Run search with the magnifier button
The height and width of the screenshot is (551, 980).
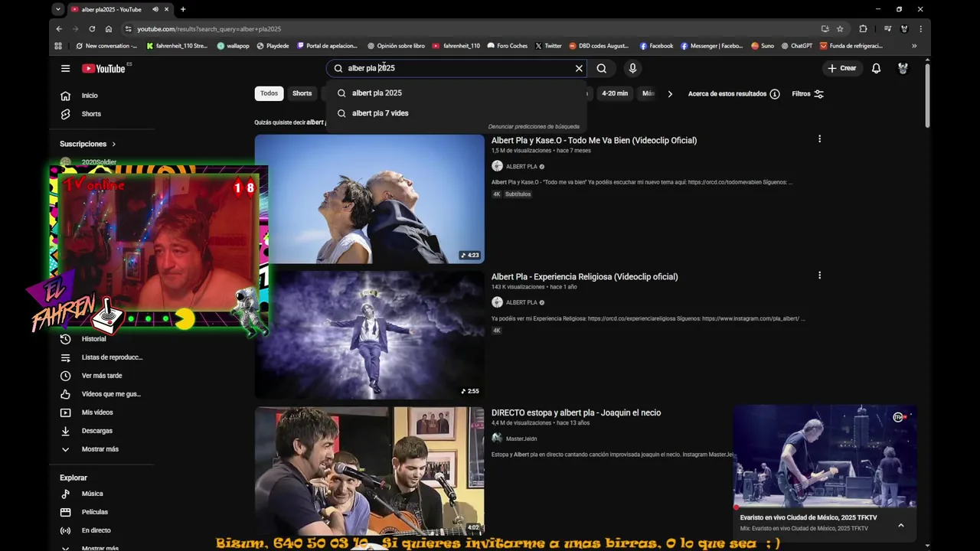click(602, 68)
